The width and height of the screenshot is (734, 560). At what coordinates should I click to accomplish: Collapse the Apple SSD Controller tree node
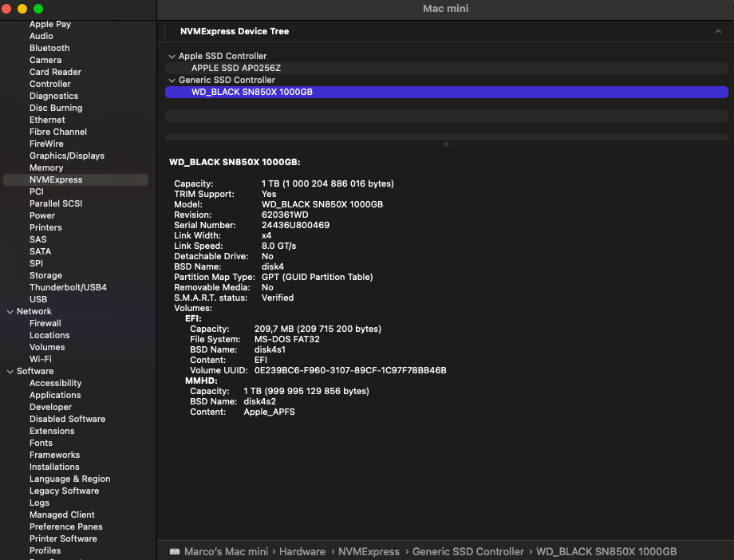(172, 56)
